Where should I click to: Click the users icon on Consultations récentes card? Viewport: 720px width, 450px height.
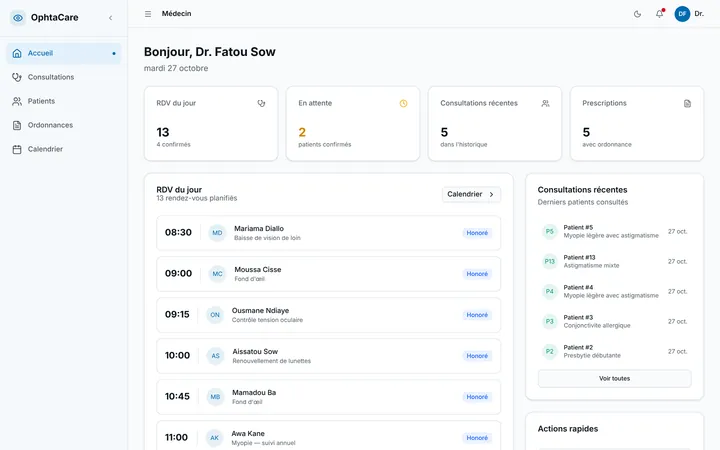545,103
